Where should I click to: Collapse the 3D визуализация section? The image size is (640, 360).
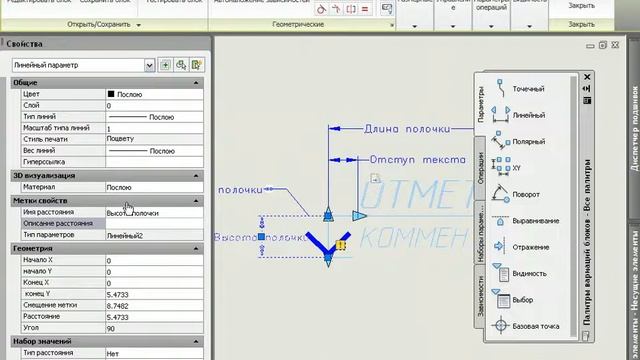coord(196,176)
